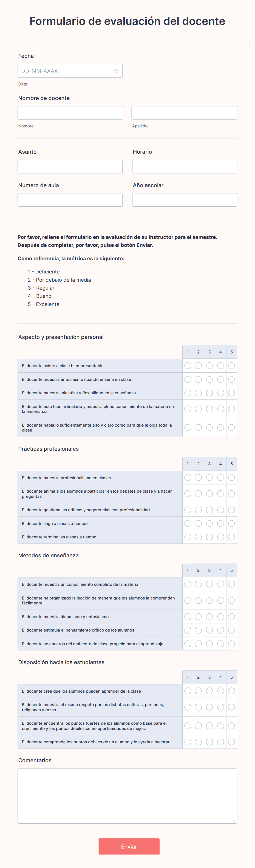Rate 4 for 'muestra profesionalismo en clases'
Viewport: 255px width, 868px height.
click(221, 478)
